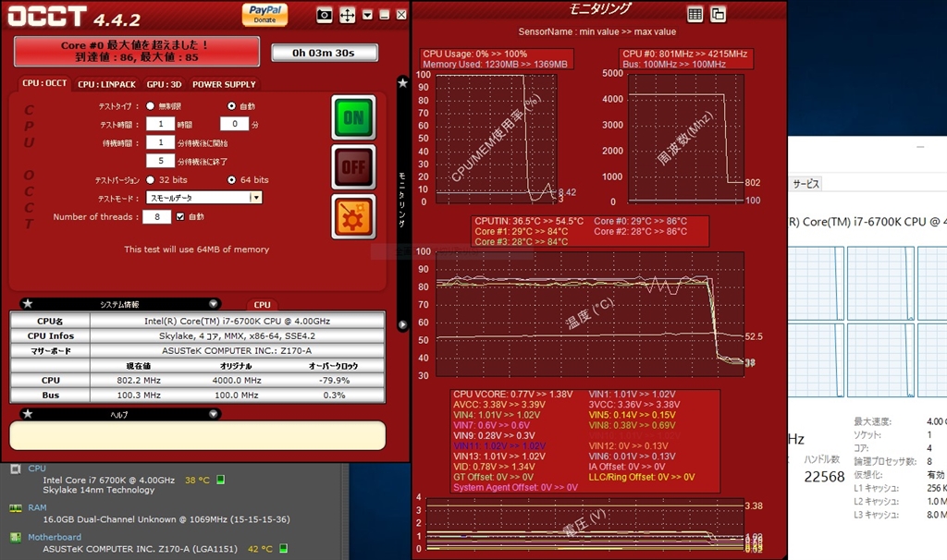This screenshot has width=947, height=560.
Task: Click the Number of threads input field
Action: [155, 217]
